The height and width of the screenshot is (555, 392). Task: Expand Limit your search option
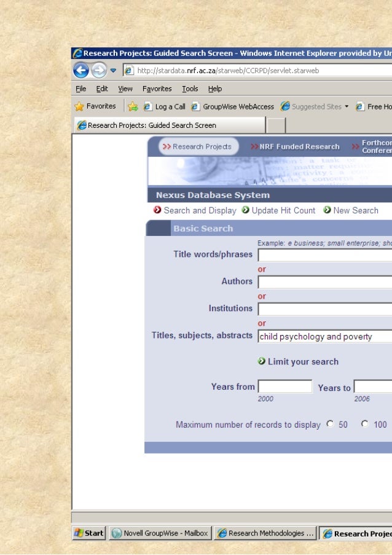[303, 362]
